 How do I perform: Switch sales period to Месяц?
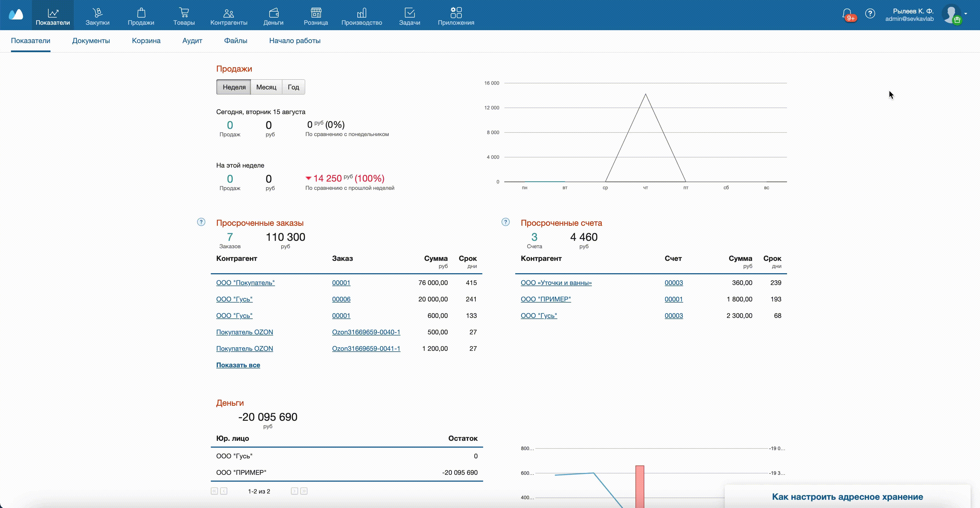pos(266,87)
